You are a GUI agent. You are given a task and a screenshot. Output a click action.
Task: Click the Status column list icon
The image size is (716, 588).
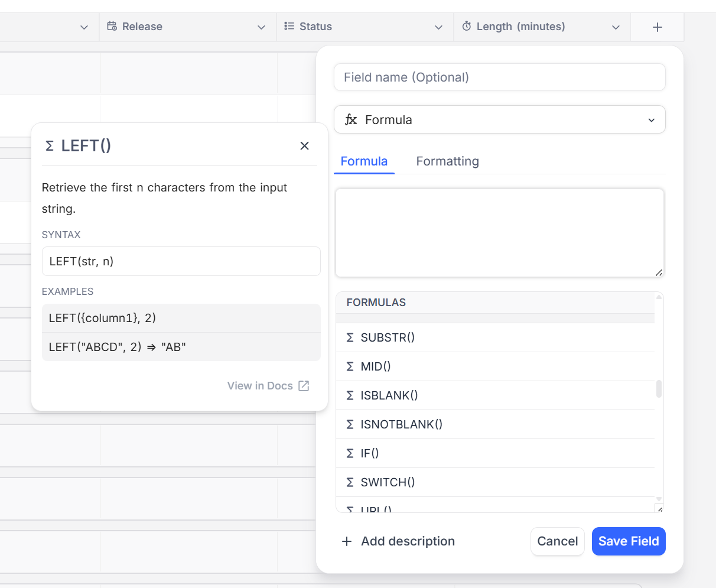pos(289,27)
